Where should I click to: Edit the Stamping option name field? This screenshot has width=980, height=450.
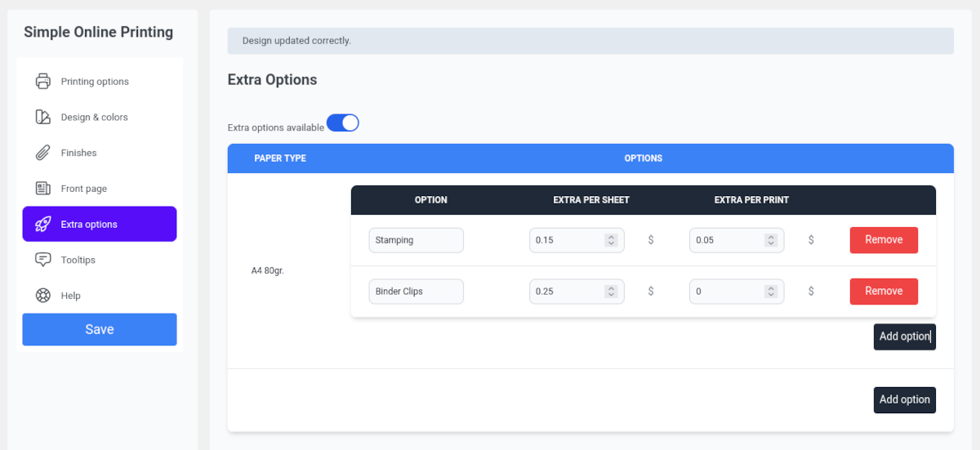[x=416, y=240]
